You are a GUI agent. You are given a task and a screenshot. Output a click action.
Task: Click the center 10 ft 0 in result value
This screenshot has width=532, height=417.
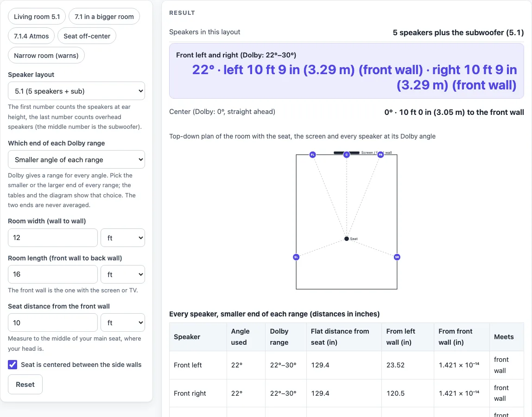click(454, 112)
